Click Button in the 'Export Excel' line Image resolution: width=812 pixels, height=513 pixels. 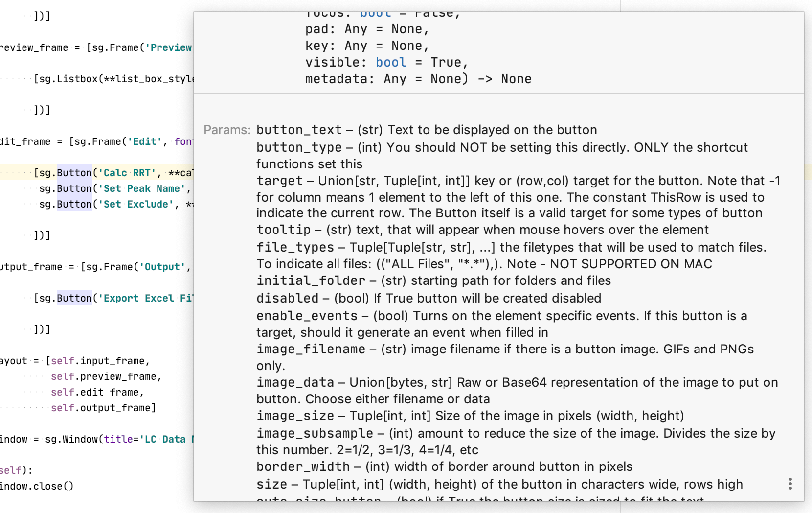point(74,298)
